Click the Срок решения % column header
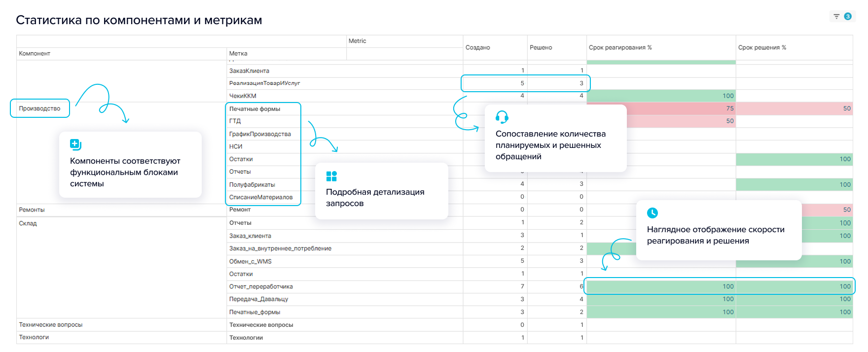Image resolution: width=868 pixels, height=352 pixels. pyautogui.click(x=762, y=47)
